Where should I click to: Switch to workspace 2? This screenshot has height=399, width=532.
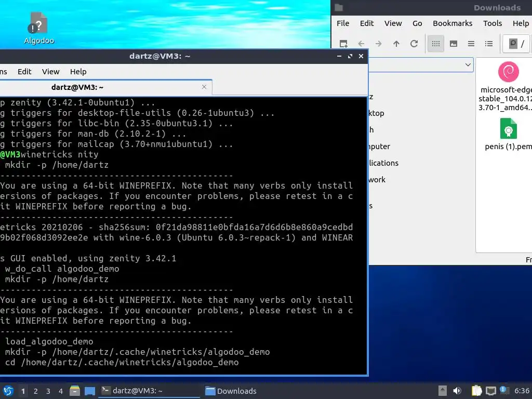click(36, 391)
